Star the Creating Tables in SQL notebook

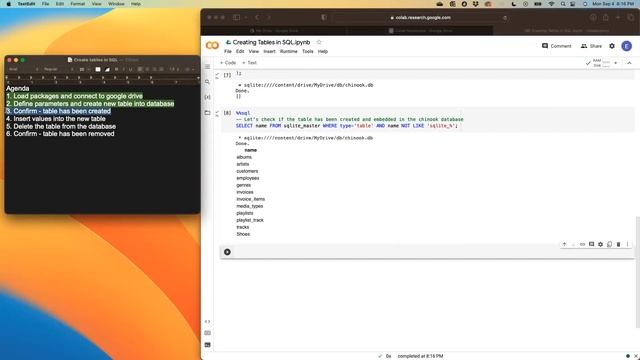(x=319, y=42)
